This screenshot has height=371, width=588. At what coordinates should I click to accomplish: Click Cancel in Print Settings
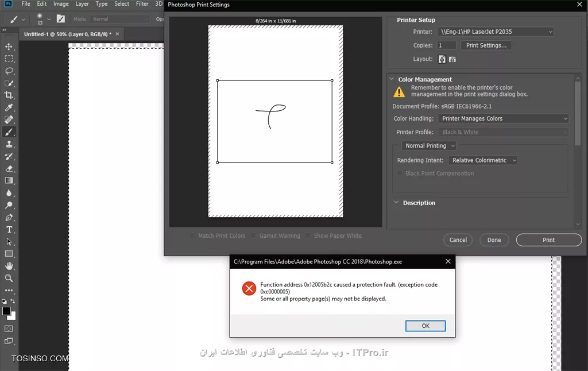(x=458, y=240)
